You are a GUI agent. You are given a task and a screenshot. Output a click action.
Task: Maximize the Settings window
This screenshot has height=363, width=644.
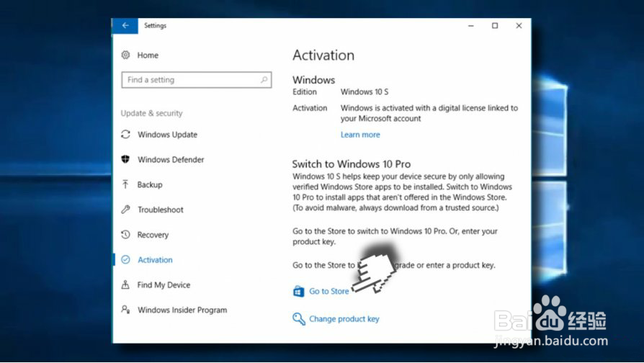[495, 26]
